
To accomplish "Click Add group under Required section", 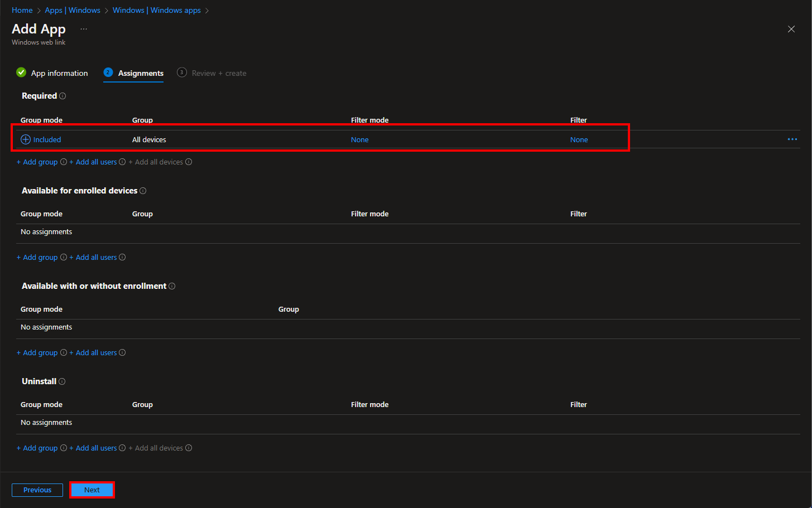I will coord(37,162).
